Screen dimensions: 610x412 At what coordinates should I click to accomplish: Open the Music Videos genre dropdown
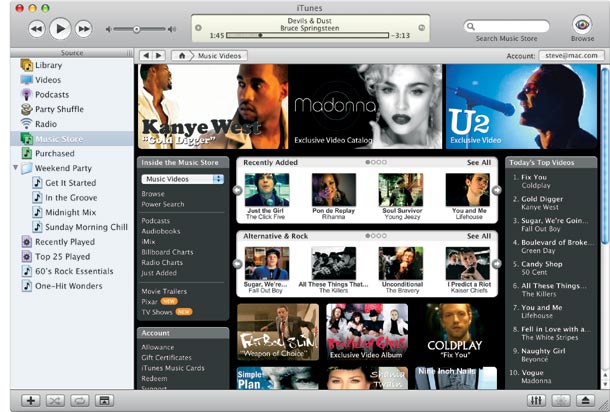point(182,179)
